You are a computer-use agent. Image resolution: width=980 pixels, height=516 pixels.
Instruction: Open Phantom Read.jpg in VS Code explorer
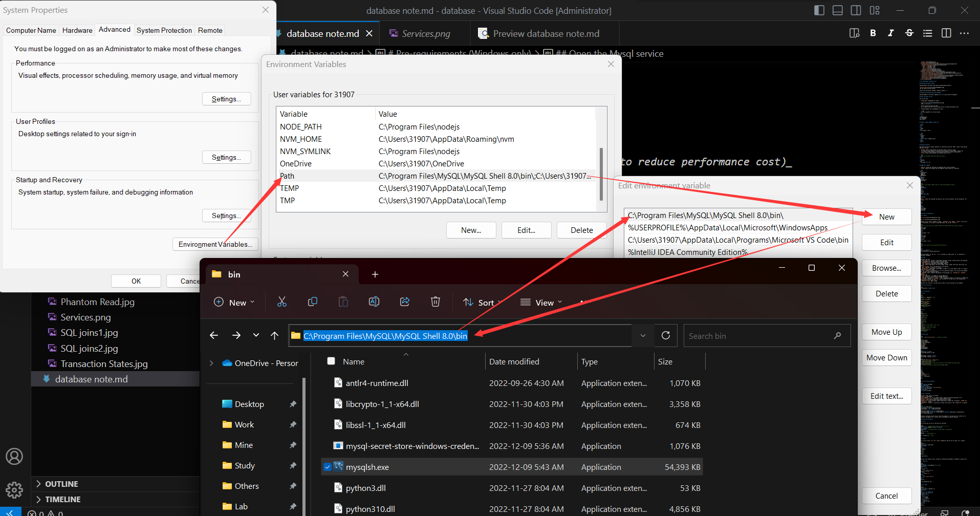tap(97, 302)
